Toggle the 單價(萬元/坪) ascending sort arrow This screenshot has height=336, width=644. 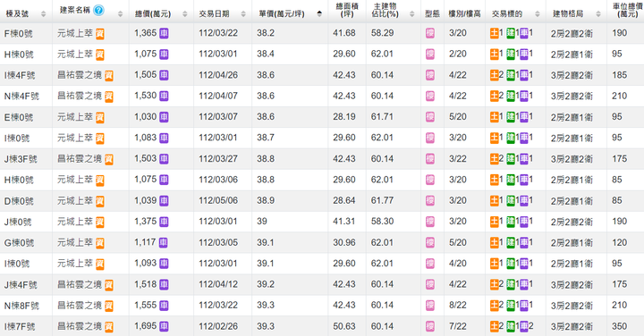319,14
